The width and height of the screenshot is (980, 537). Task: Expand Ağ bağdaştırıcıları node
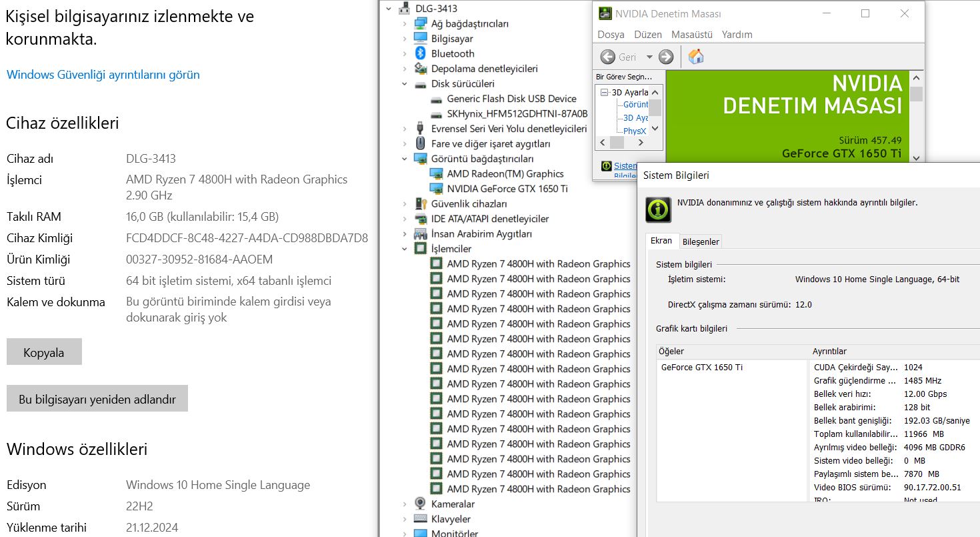coord(404,23)
